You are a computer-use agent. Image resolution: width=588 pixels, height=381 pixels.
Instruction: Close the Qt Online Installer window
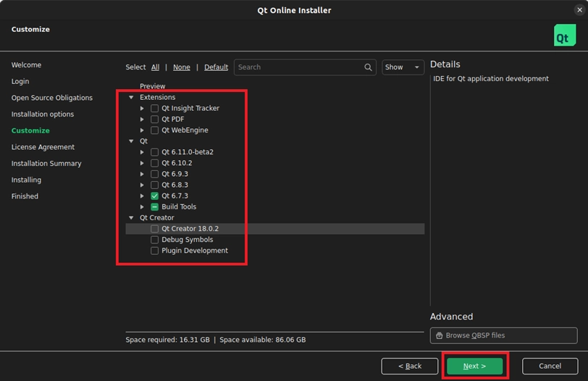(577, 10)
